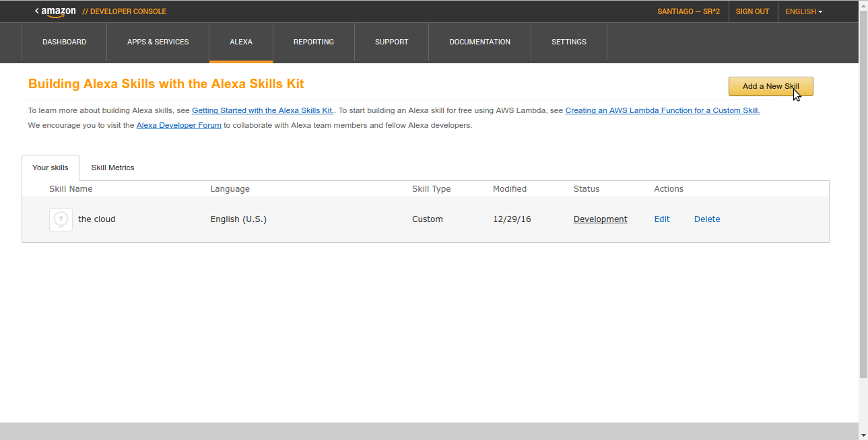Click the Modified column header
Viewport: 868px width, 440px height.
510,189
